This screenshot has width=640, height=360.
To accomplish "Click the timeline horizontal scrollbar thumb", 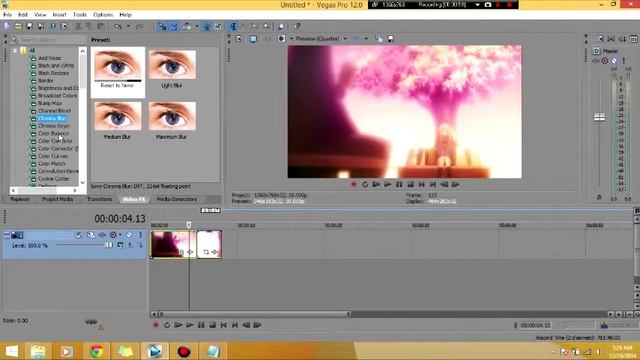I will [x=255, y=314].
